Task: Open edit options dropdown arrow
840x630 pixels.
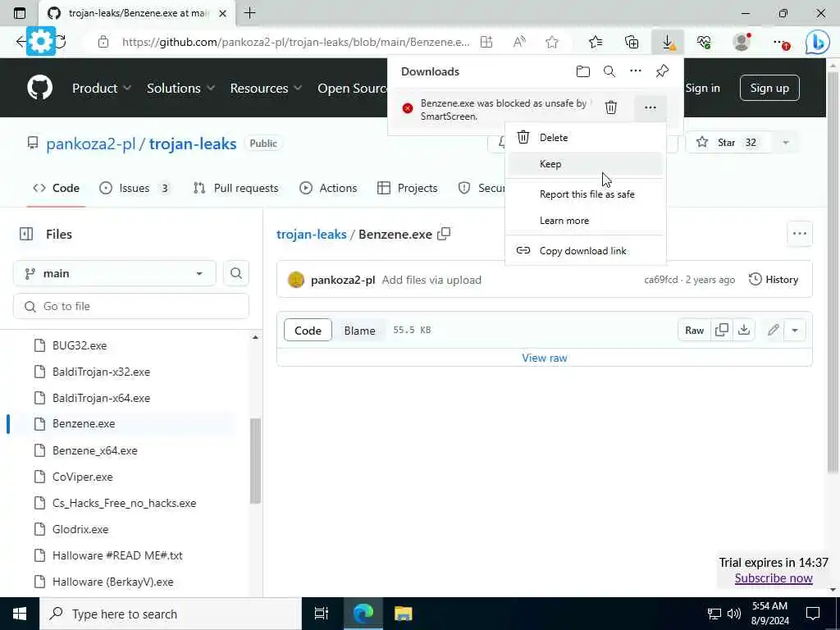Action: [x=794, y=330]
